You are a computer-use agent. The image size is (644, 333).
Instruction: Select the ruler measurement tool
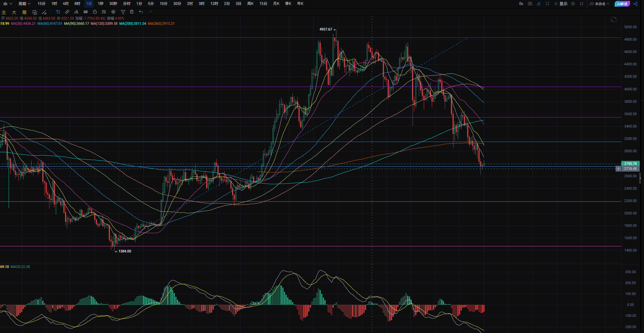pyautogui.click(x=67, y=12)
